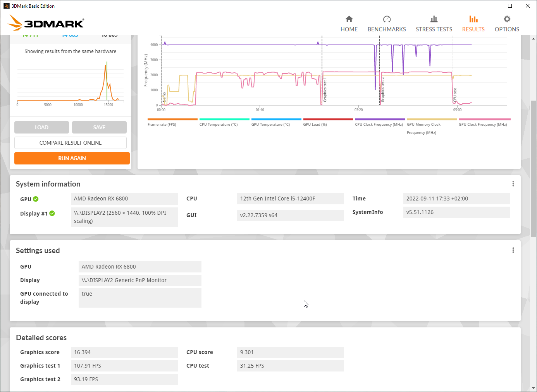Toggle GPU Memory Clock Frequency legend series
Screen dimensions: 537x392
click(x=432, y=126)
